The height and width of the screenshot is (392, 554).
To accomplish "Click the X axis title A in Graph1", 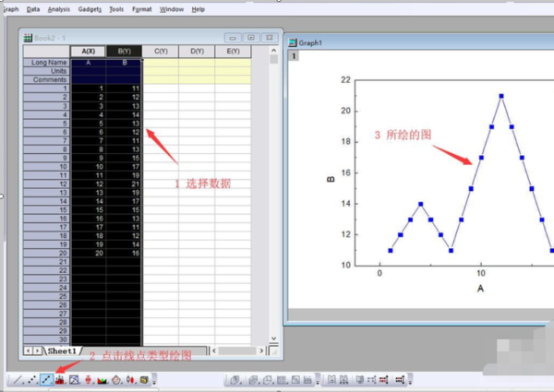I will [x=480, y=289].
